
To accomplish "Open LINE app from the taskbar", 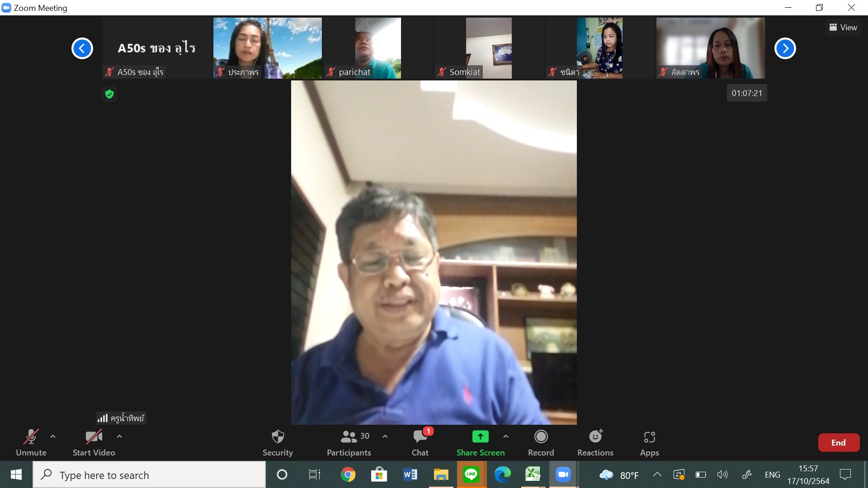I will [x=471, y=474].
